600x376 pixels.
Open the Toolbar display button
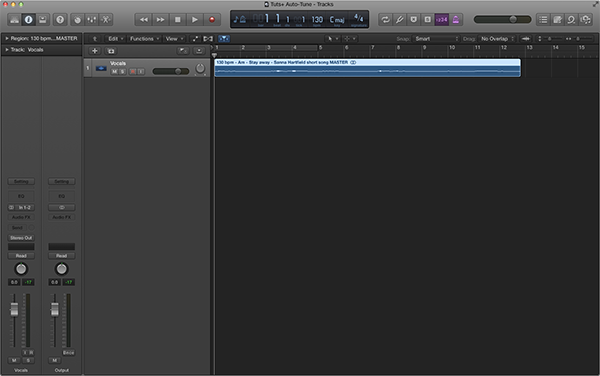click(42, 20)
